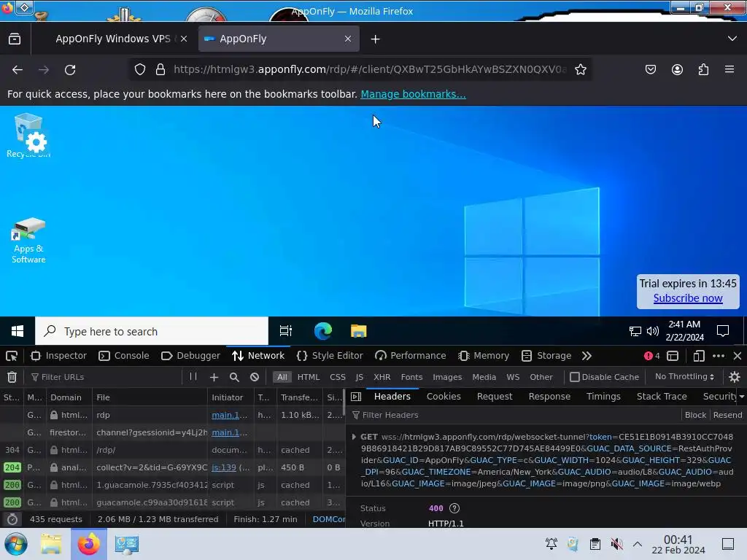Filter requests by Images
Screen dimensions: 747x560
(447, 377)
